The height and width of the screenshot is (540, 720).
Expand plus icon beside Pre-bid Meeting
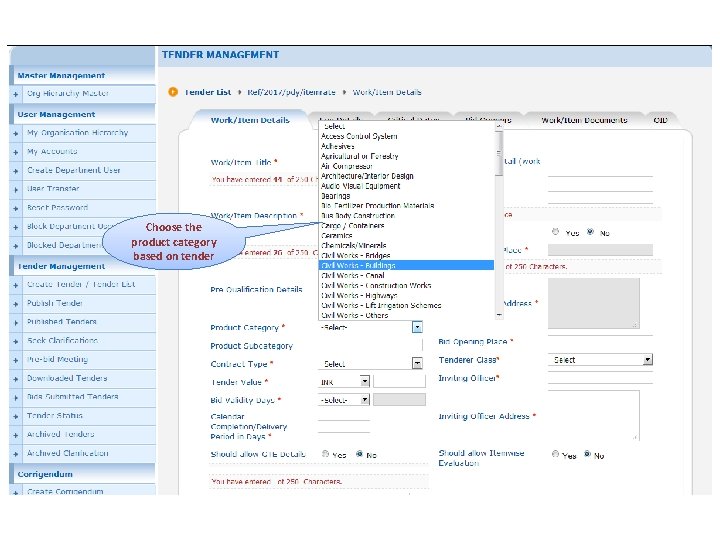(x=16, y=360)
